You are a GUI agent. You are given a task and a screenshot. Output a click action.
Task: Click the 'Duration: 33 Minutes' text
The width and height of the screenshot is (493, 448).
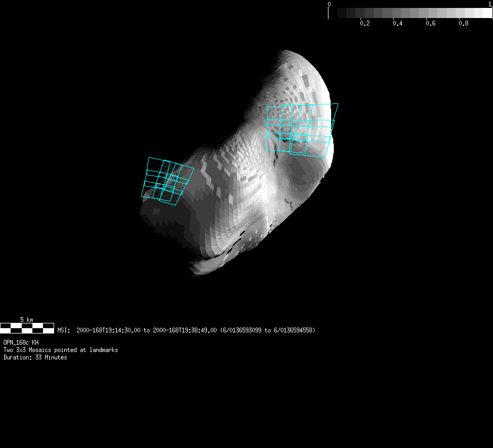coord(35,357)
